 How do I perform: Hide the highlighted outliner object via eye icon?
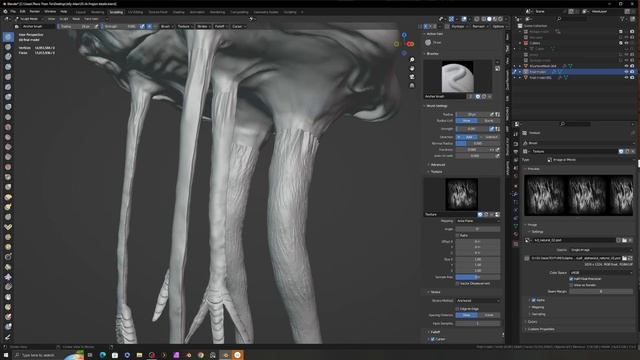626,71
